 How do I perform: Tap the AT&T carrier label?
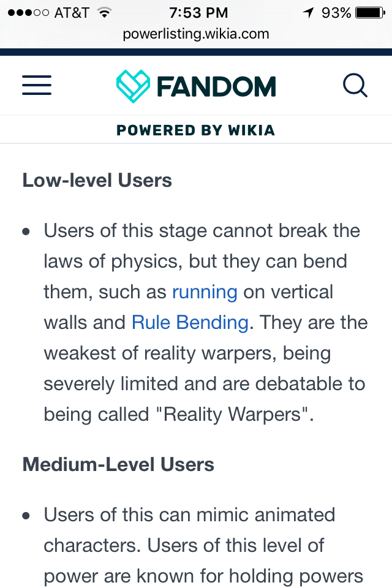72,12
